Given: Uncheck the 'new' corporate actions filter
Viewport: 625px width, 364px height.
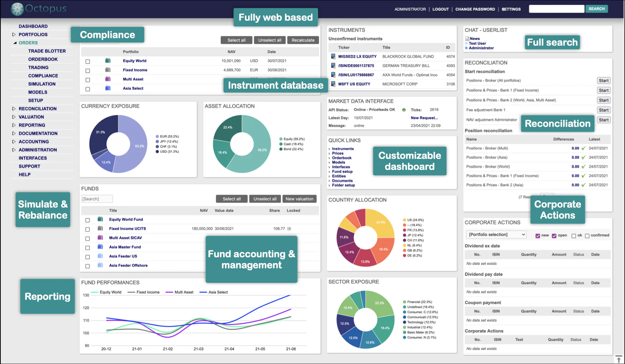Looking at the screenshot, I should 537,235.
